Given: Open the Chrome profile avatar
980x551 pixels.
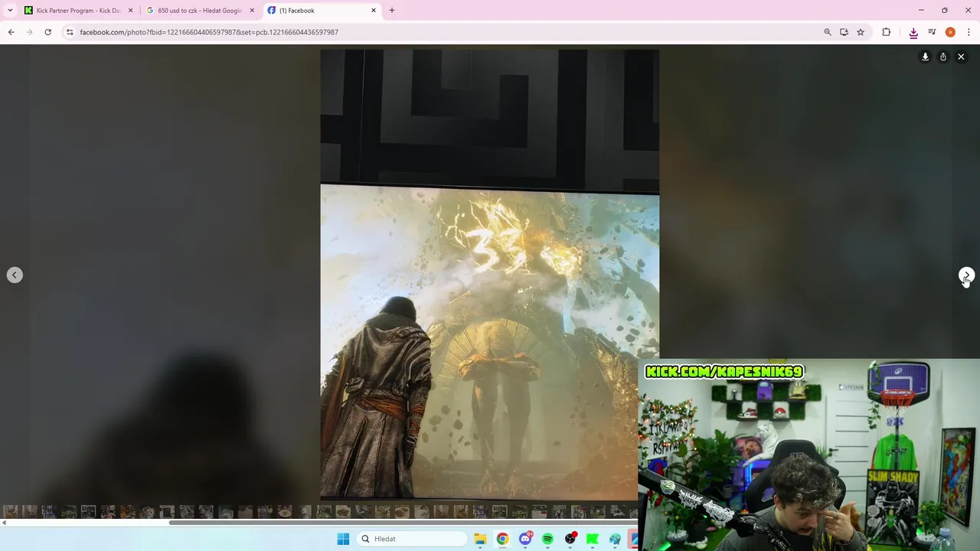Looking at the screenshot, I should [950, 32].
